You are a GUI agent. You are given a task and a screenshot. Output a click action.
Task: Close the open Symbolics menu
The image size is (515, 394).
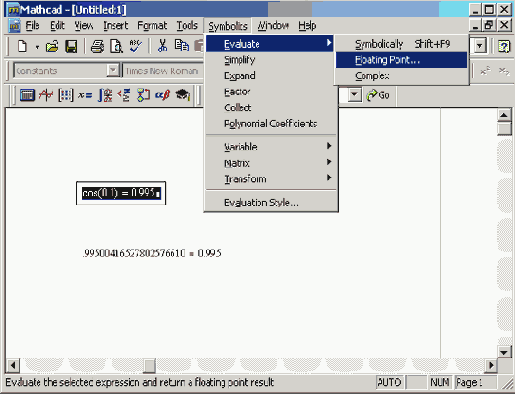(228, 26)
